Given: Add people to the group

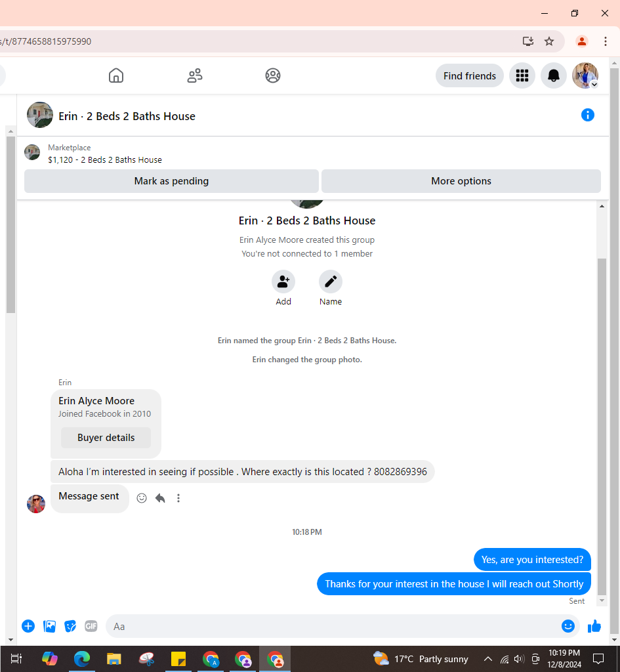Looking at the screenshot, I should pos(283,282).
